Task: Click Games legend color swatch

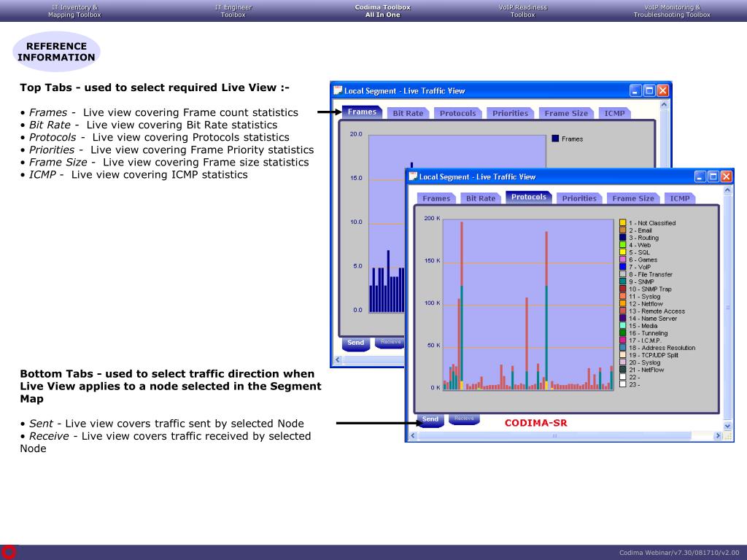Action: coord(623,260)
